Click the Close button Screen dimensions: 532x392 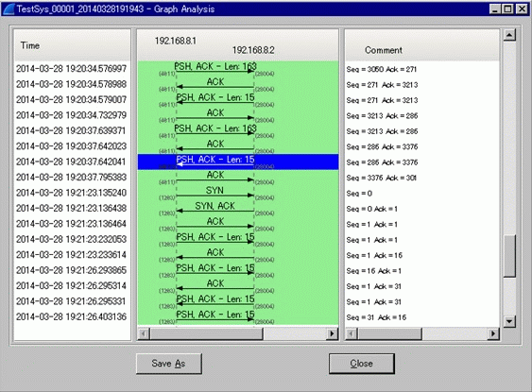(361, 364)
